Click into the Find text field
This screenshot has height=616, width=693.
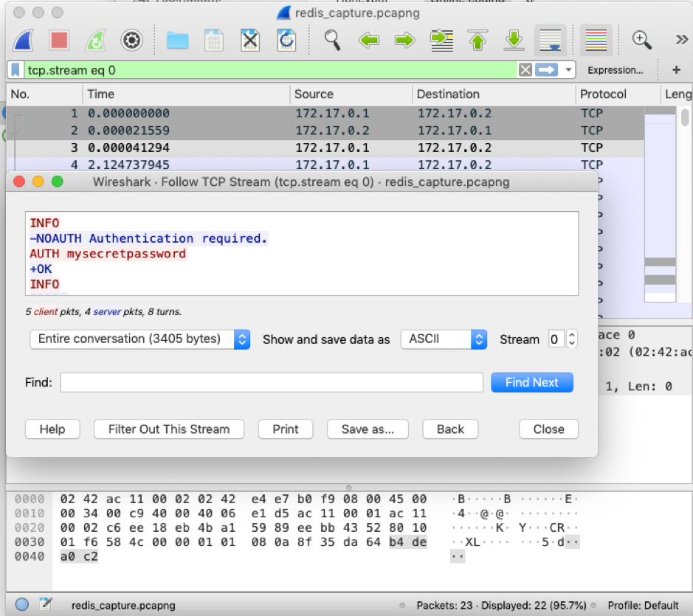(272, 382)
